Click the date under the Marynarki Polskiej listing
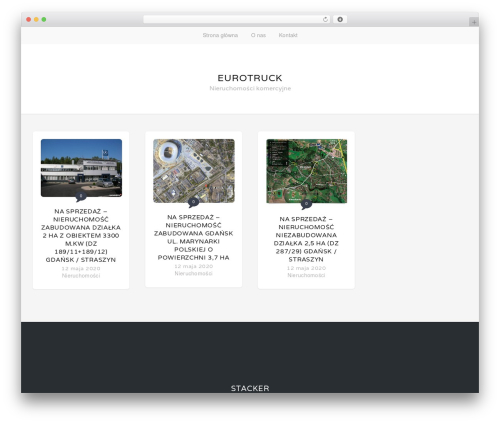 tap(193, 266)
